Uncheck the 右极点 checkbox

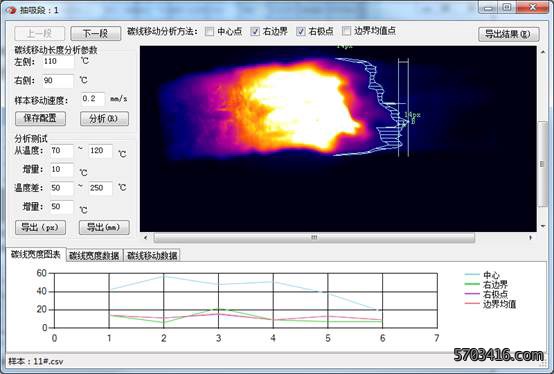tap(301, 31)
